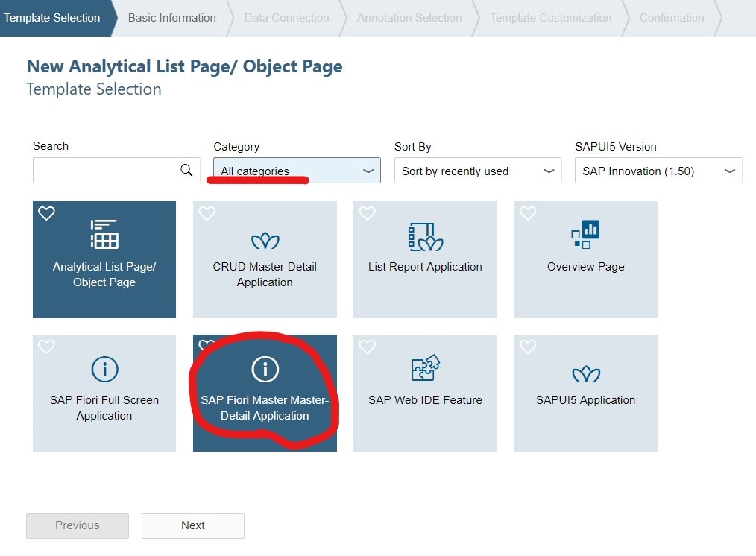This screenshot has width=756, height=556.
Task: Favorite the SAP Web IDE Feature tile
Action: [368, 347]
